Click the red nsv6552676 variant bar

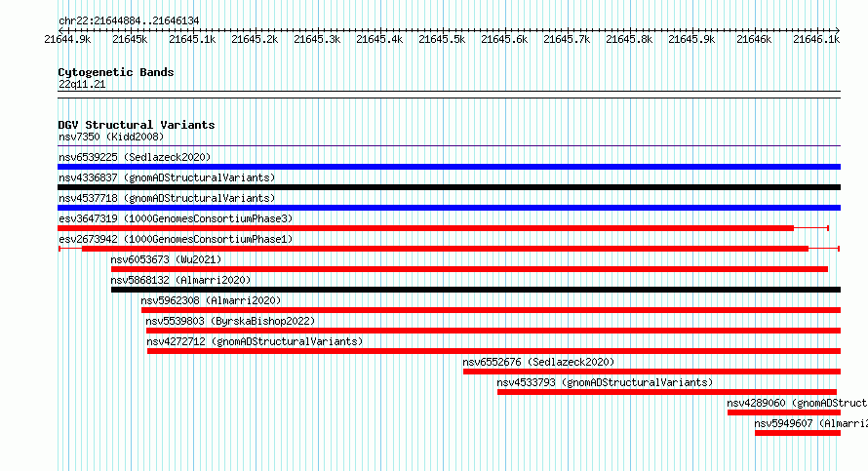(652, 372)
